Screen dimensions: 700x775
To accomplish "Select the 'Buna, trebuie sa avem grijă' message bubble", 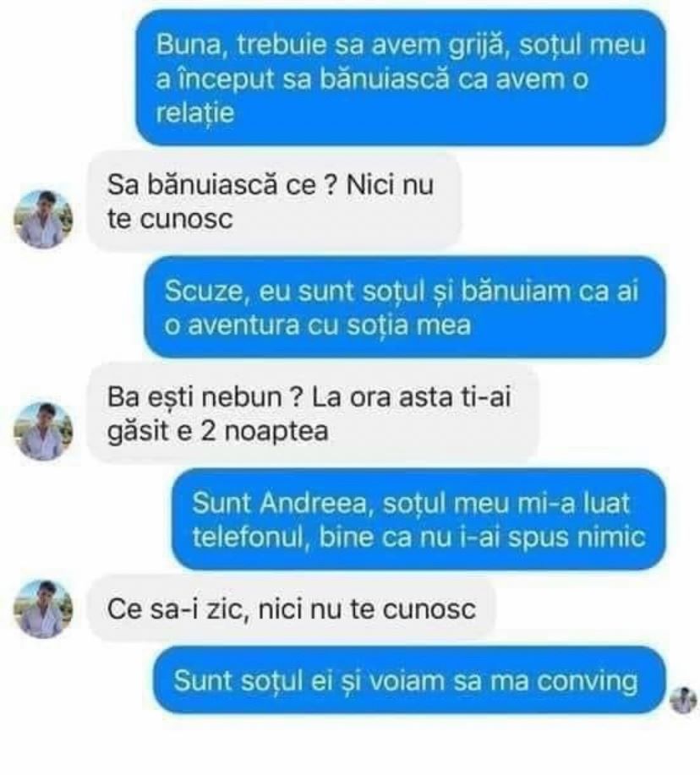I will (401, 78).
